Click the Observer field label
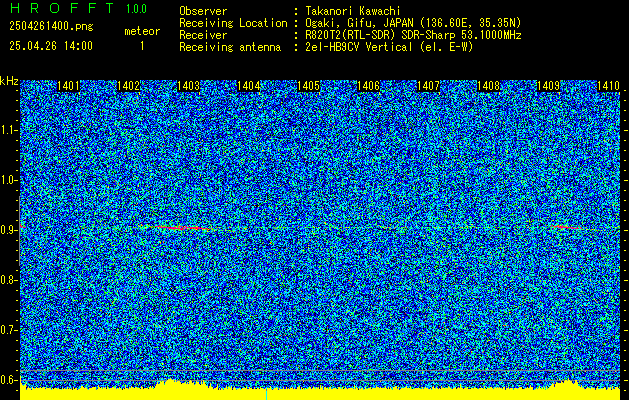Viewport: 629px width, 400px height. click(x=203, y=11)
